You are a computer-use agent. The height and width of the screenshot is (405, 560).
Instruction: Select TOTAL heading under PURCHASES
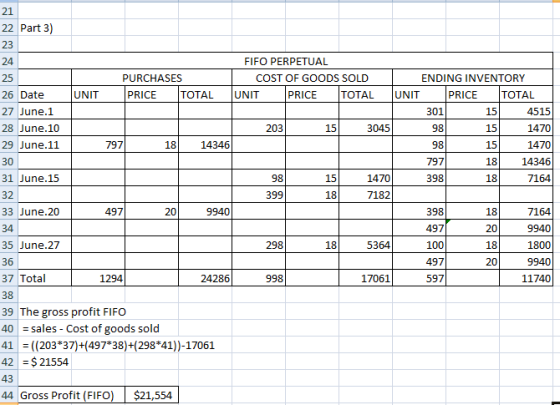[x=205, y=95]
